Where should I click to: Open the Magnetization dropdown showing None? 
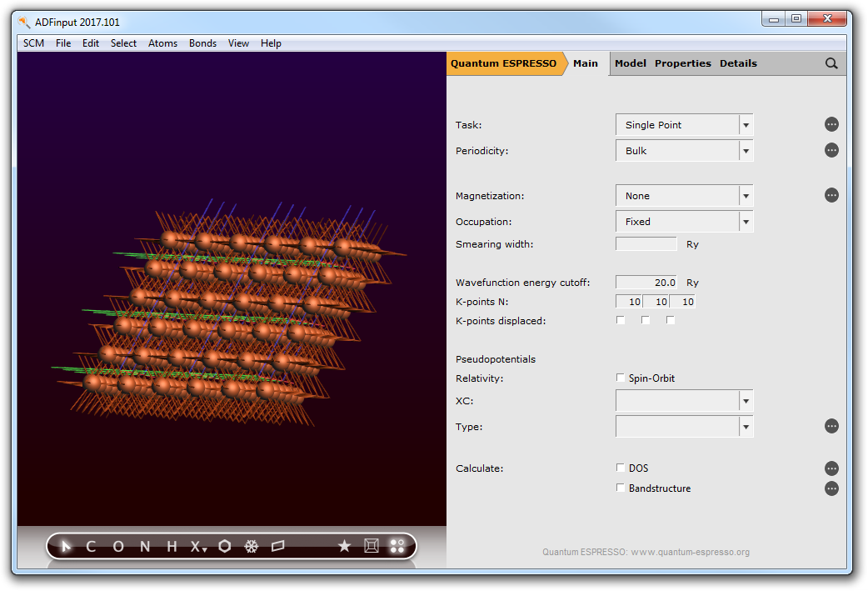(x=684, y=196)
